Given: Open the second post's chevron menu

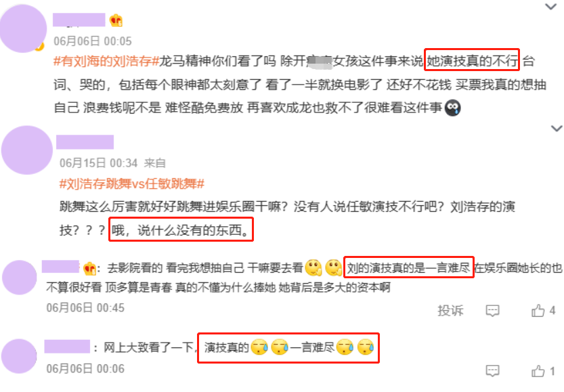Looking at the screenshot, I should point(557,128).
